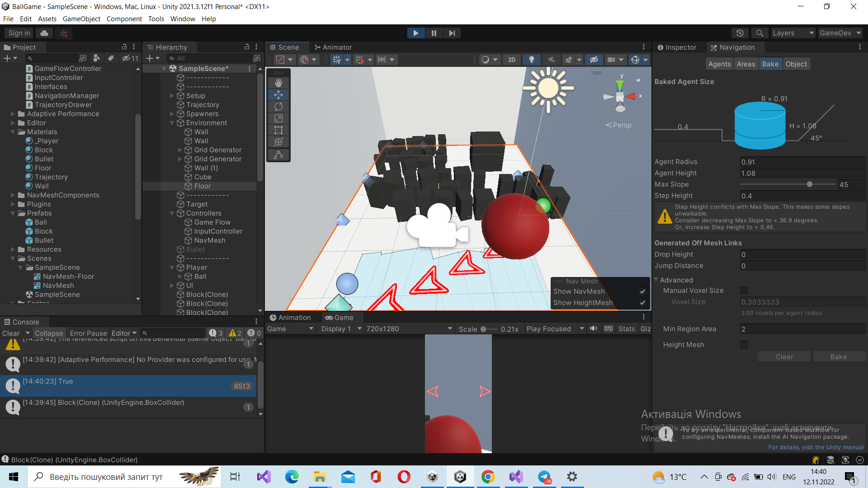
Task: Select the Rect tool in Scene
Action: [278, 130]
